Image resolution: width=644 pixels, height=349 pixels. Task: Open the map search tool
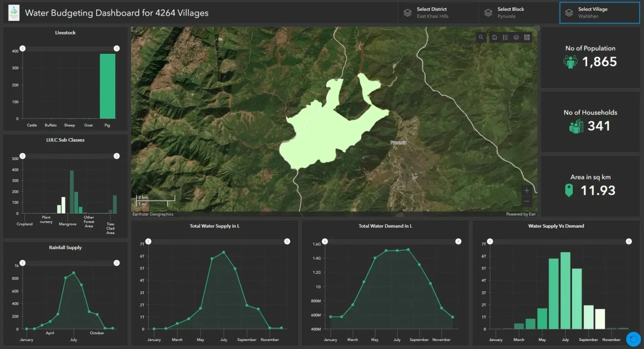[481, 38]
